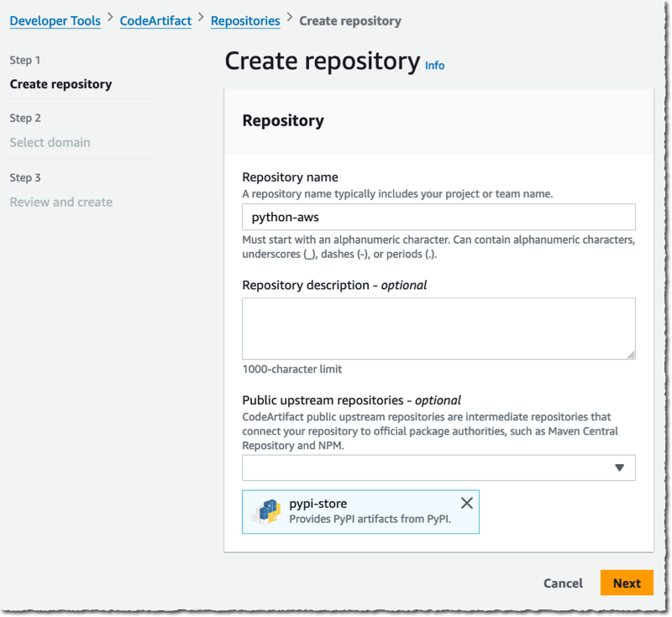
Task: Click the Next button
Action: [x=627, y=583]
